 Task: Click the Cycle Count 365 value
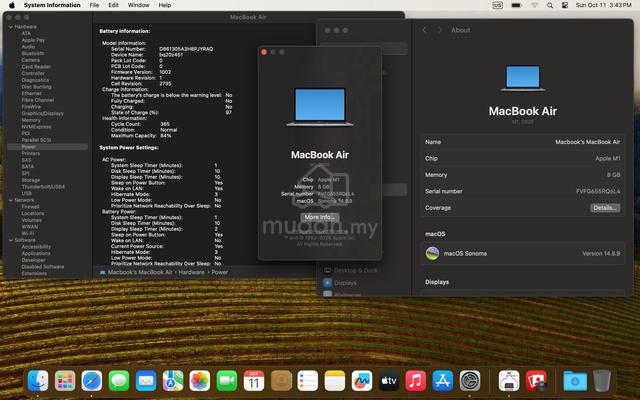165,124
